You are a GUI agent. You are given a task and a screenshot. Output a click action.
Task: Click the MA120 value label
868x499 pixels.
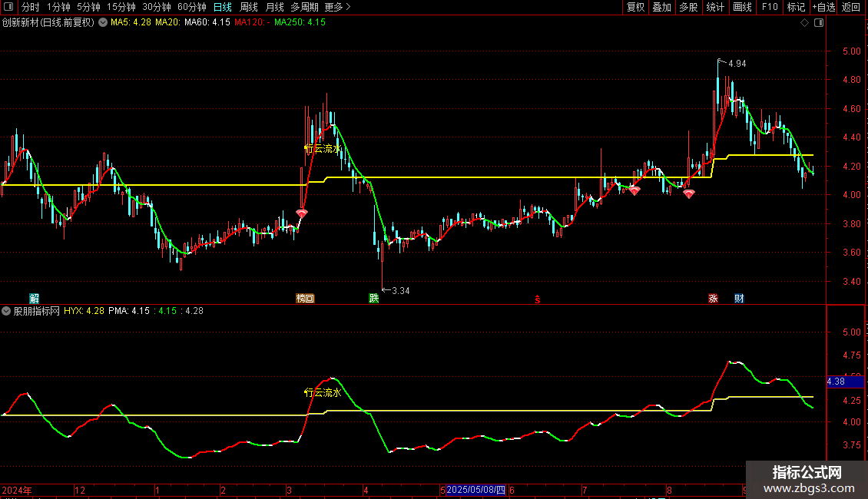[252, 23]
